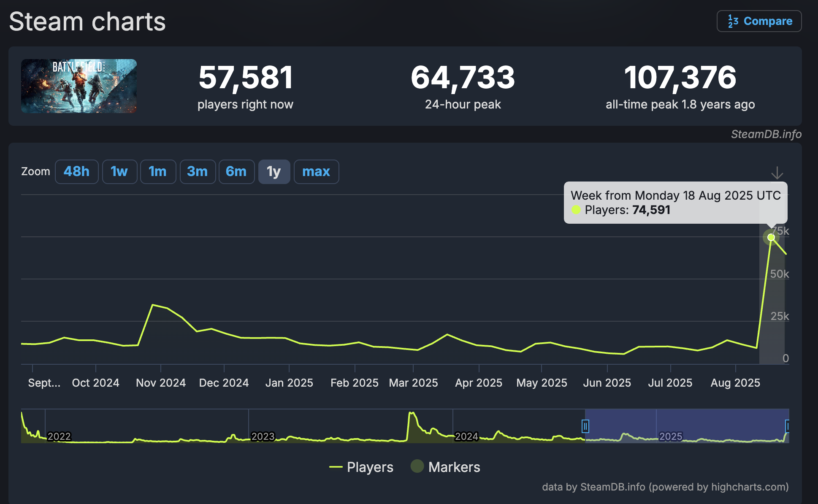The width and height of the screenshot is (818, 504).
Task: Switch zoom range to max
Action: (316, 171)
